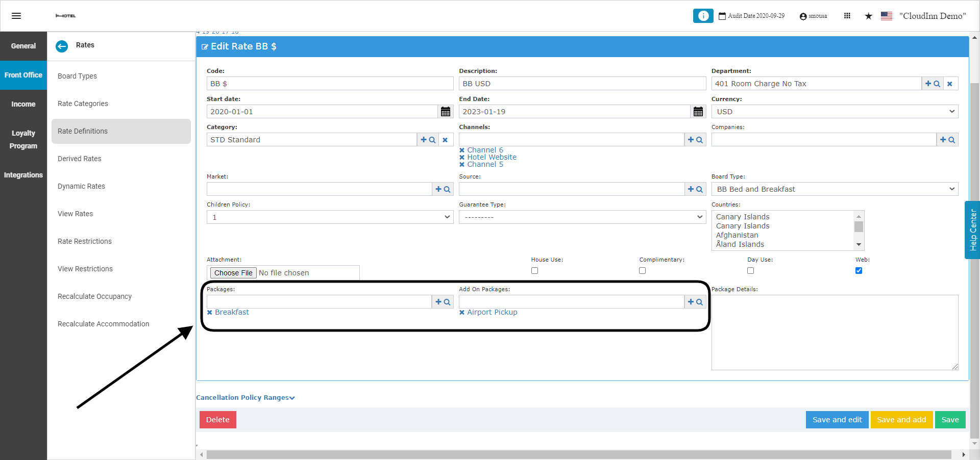Image resolution: width=980 pixels, height=460 pixels.
Task: Open View Rates menu item
Action: tap(121, 214)
